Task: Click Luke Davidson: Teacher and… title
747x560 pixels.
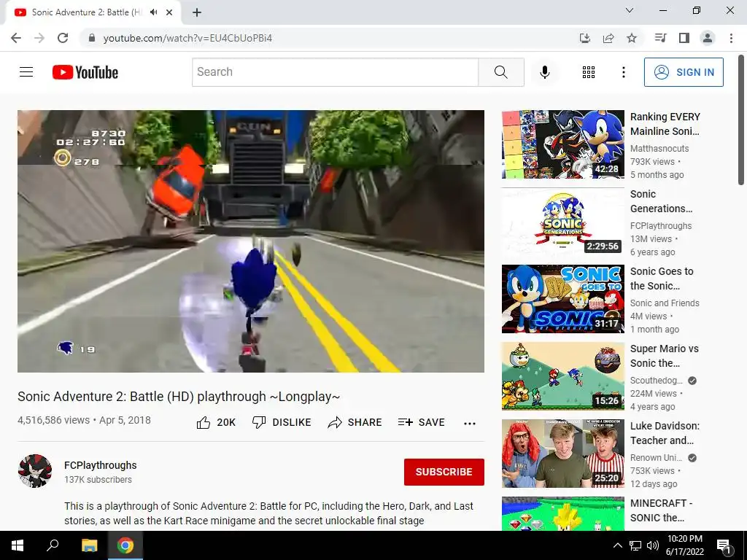Action: coord(665,433)
